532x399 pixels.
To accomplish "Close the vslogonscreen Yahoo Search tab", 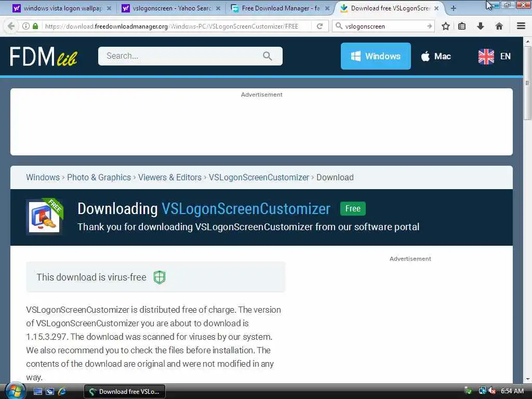I will click(218, 8).
